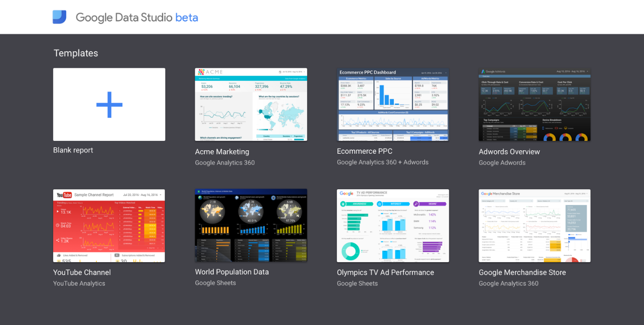Choose the "Ecommerce PPC" template title
The image size is (644, 325).
[365, 151]
